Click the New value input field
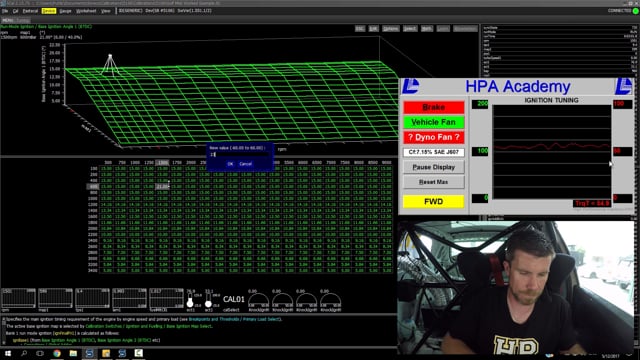 click(x=240, y=155)
